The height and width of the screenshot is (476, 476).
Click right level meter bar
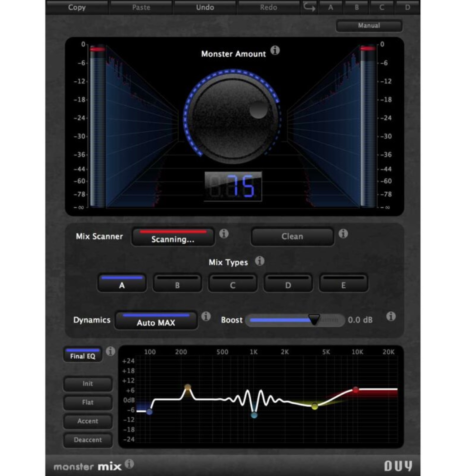(x=368, y=126)
